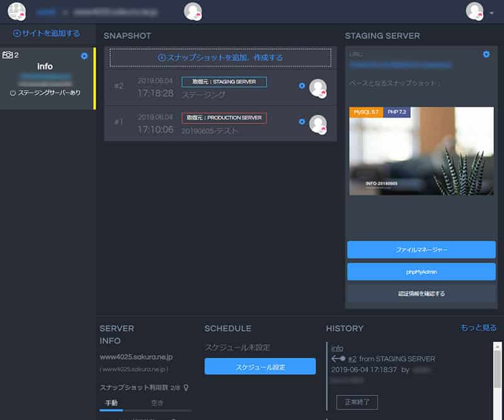
Task: Open phpMyAdmin for staging server
Action: pyautogui.click(x=421, y=272)
